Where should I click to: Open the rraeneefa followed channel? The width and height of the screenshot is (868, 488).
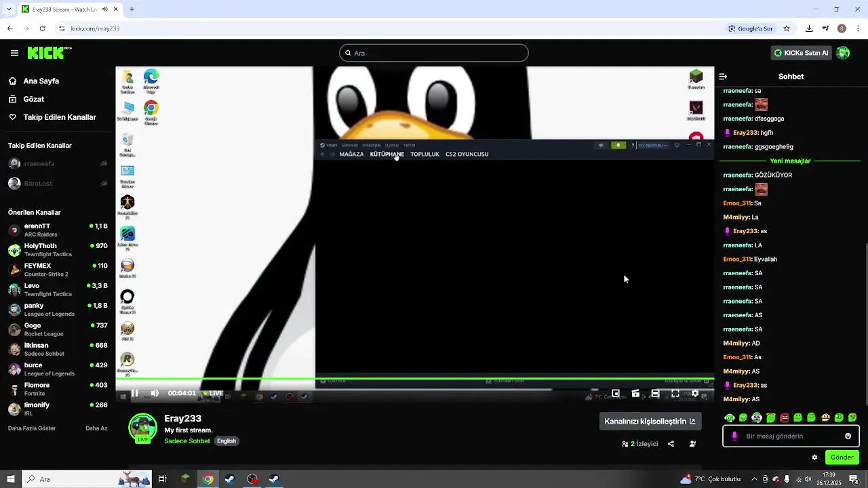[x=58, y=163]
